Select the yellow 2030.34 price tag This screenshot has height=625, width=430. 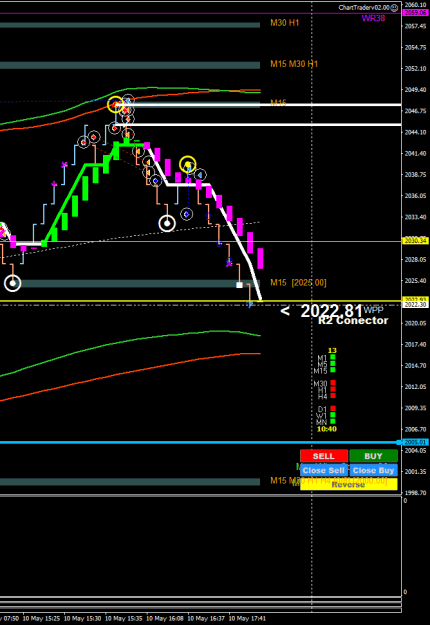(x=415, y=241)
